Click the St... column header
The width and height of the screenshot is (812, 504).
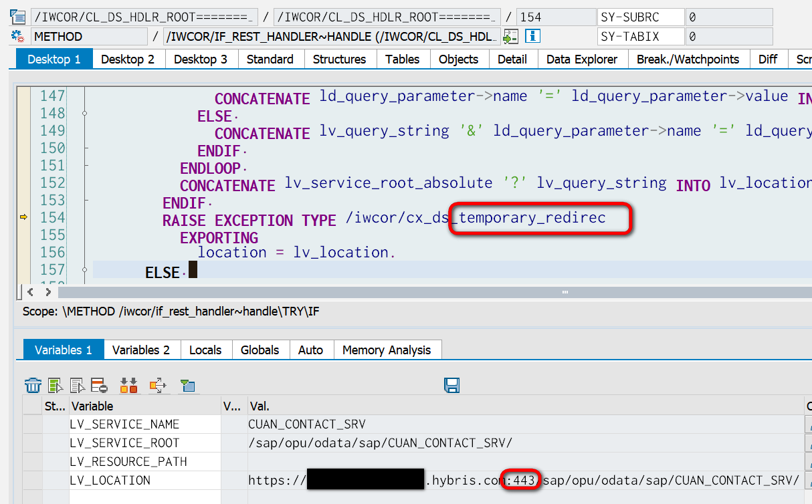coord(56,406)
